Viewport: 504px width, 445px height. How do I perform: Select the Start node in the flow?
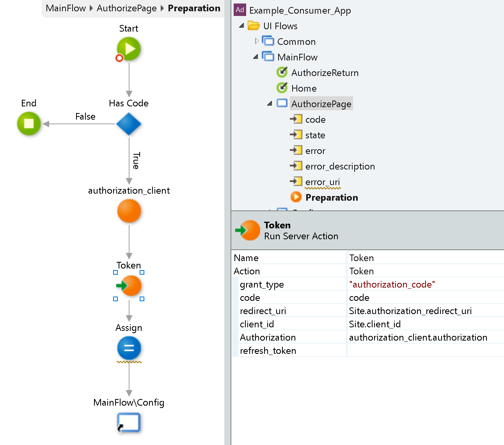(129, 49)
